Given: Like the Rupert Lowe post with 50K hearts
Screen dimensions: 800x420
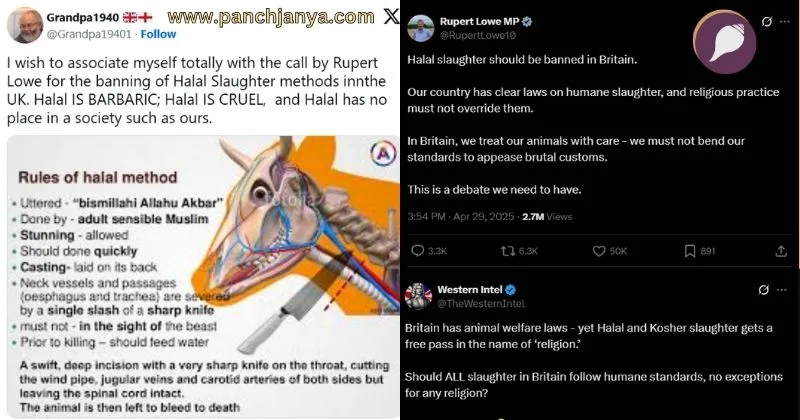Looking at the screenshot, I should pos(598,251).
